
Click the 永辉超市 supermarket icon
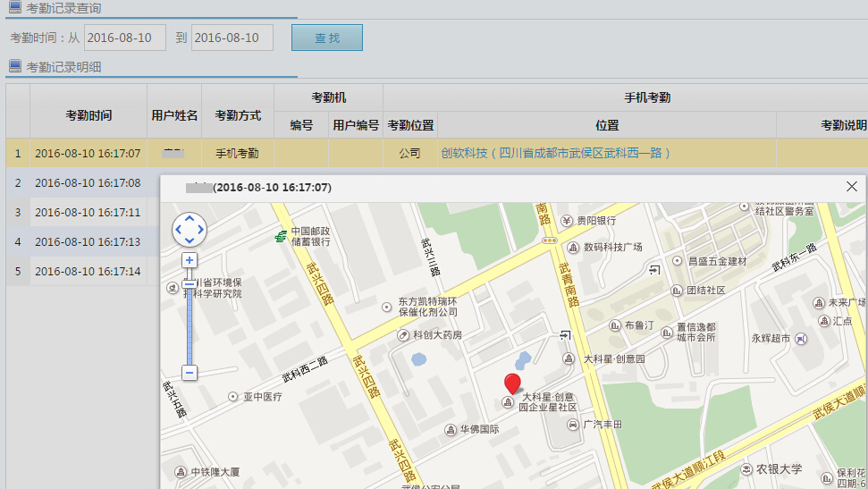click(x=800, y=339)
